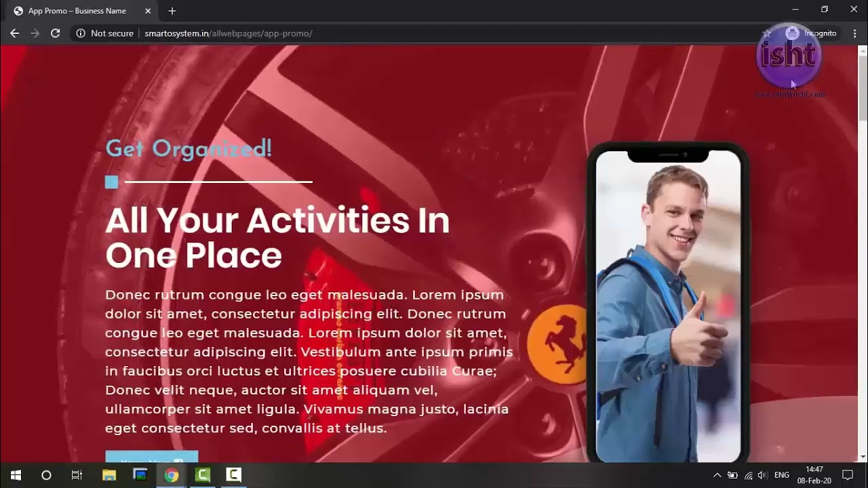The height and width of the screenshot is (488, 868).
Task: Open the blue monitor app in taskbar
Action: pos(140,475)
